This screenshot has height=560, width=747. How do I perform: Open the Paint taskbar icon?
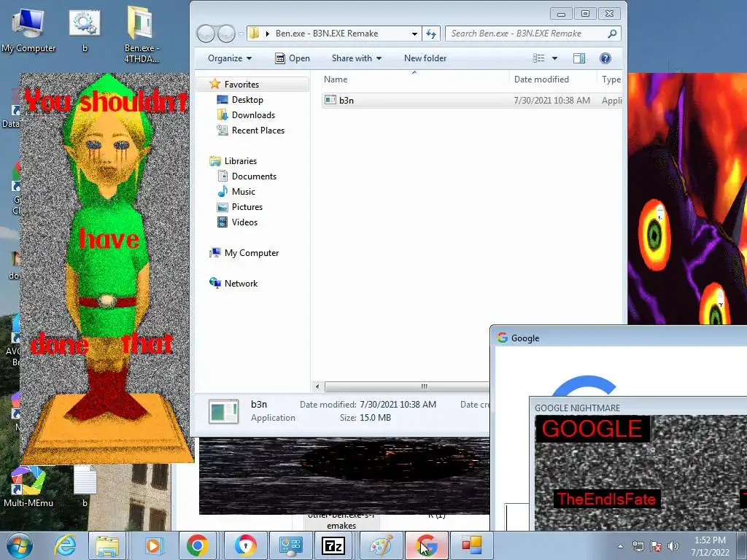381,545
